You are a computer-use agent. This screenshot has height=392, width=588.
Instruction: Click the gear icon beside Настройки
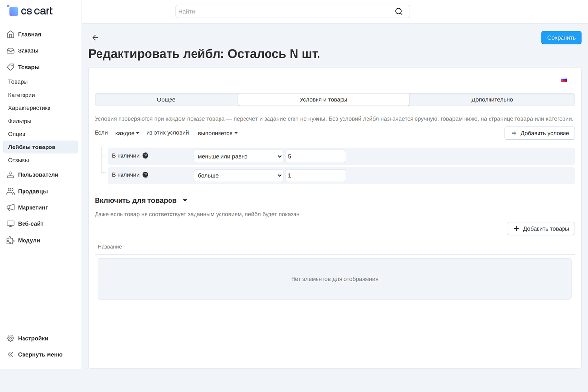click(x=11, y=338)
